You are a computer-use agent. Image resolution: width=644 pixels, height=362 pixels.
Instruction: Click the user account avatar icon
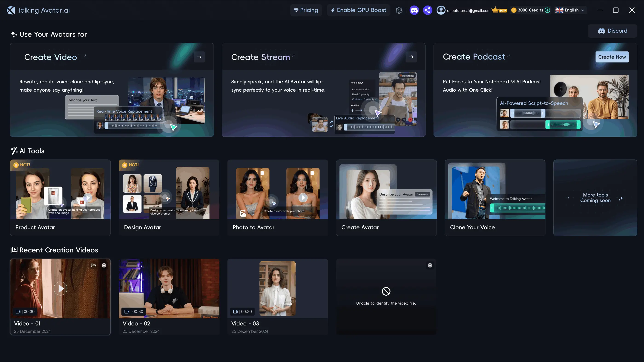[x=441, y=10]
